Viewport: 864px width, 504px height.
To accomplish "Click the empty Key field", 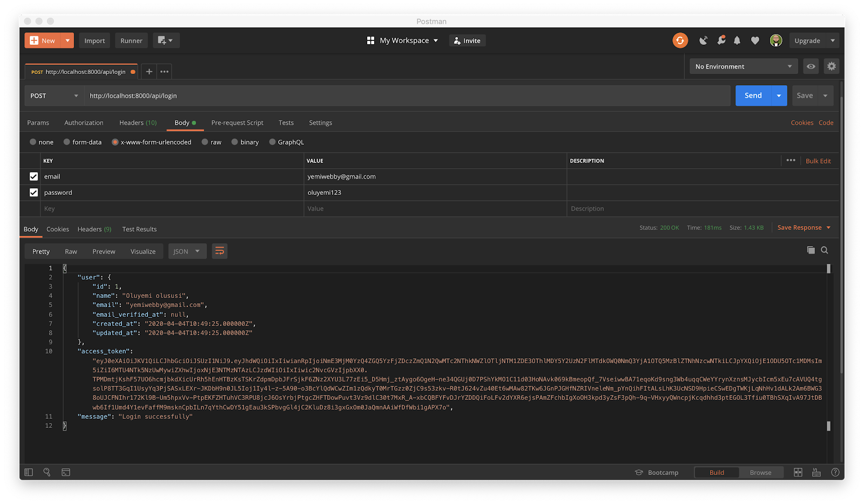I will tap(173, 209).
